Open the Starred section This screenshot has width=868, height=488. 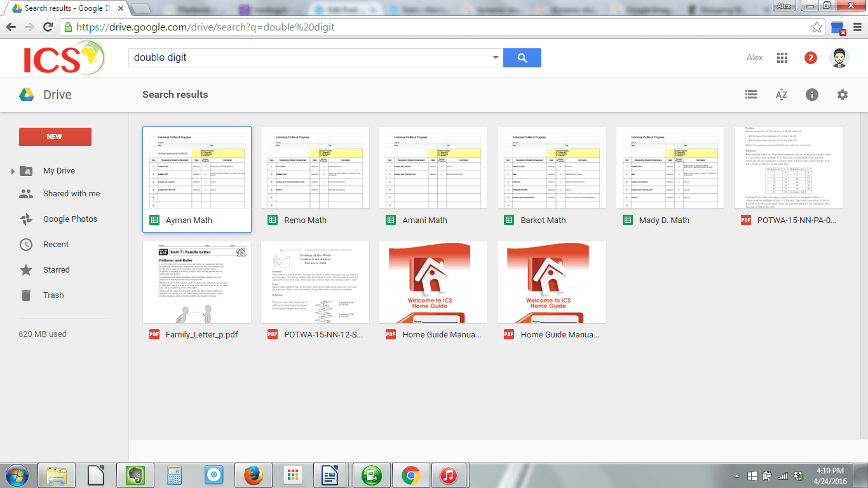click(x=56, y=270)
